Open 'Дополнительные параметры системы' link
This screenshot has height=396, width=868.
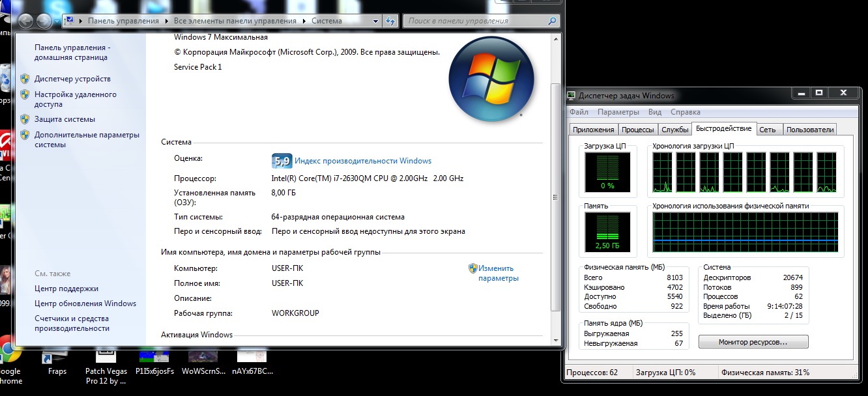tap(87, 139)
